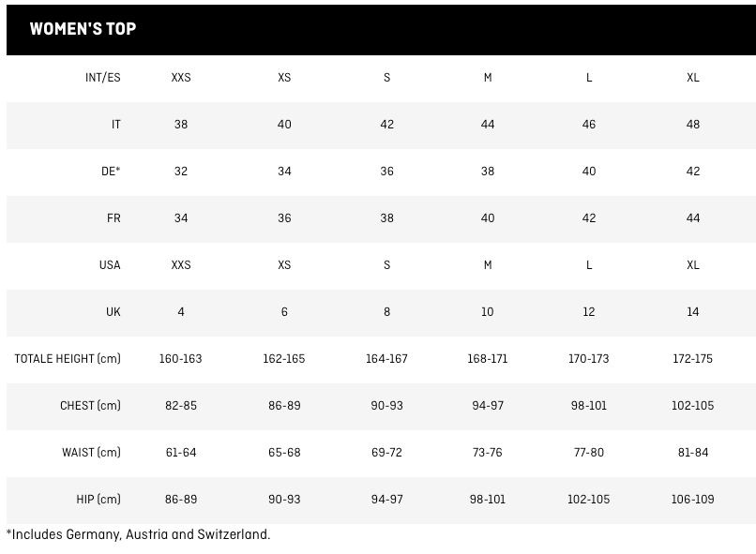
Task: Click the UK size 10 cell
Action: pos(488,312)
